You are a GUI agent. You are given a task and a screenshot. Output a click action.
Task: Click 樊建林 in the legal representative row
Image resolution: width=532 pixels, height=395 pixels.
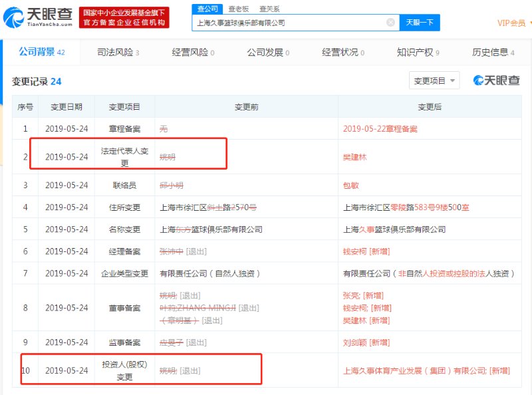(354, 157)
